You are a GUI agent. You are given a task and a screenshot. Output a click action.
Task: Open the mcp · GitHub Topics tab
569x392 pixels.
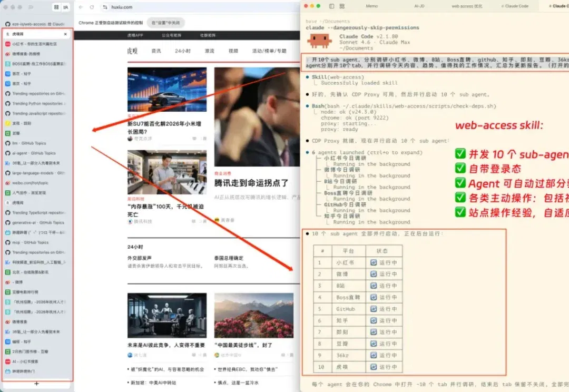pos(35,242)
